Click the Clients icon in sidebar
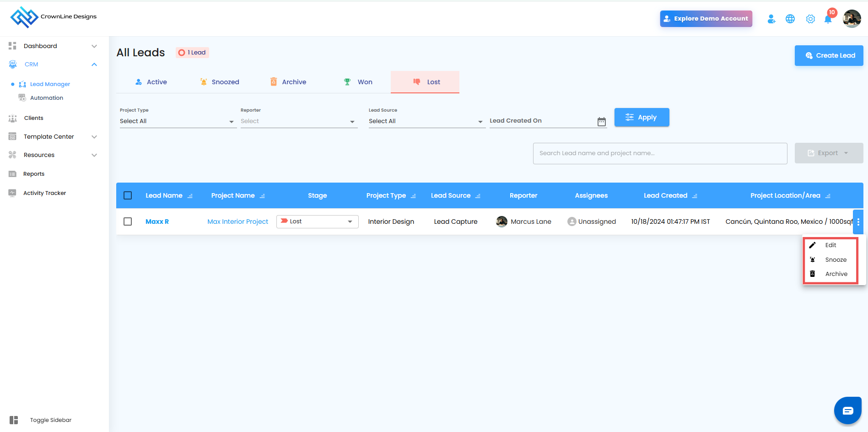868x432 pixels. (12, 118)
